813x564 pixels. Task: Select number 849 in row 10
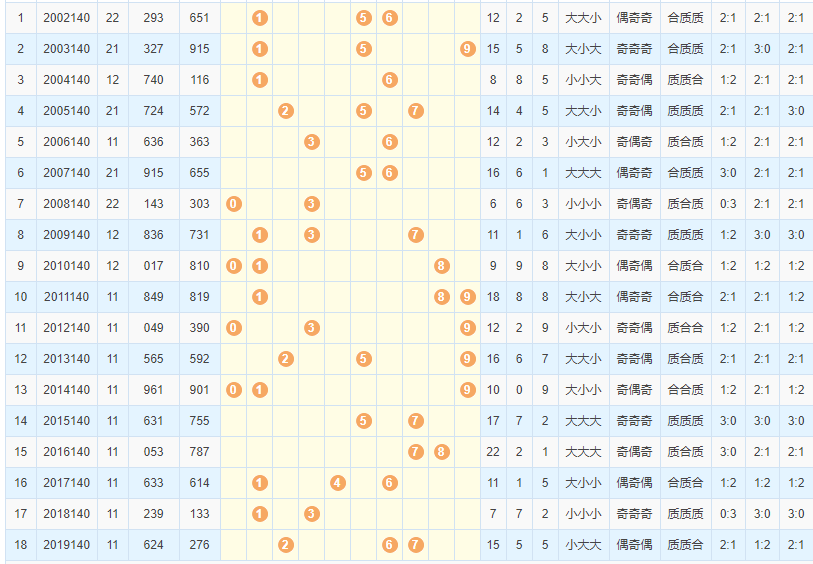(x=154, y=297)
